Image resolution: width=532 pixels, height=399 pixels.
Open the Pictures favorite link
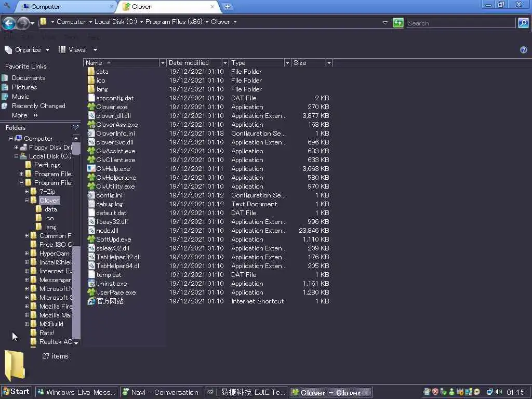[x=24, y=87]
